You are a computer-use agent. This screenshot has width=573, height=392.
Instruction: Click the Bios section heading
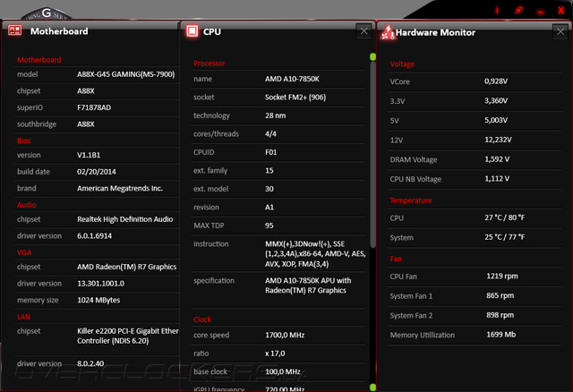[x=23, y=141]
